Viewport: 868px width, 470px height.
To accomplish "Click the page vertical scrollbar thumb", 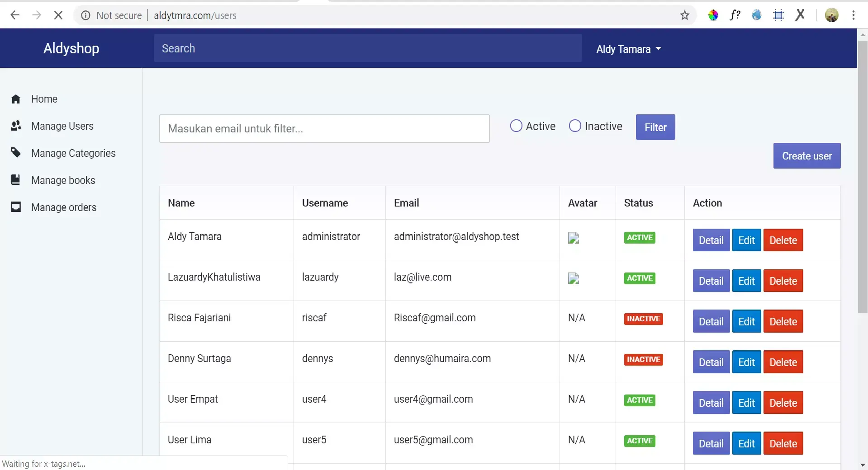I will [x=863, y=176].
